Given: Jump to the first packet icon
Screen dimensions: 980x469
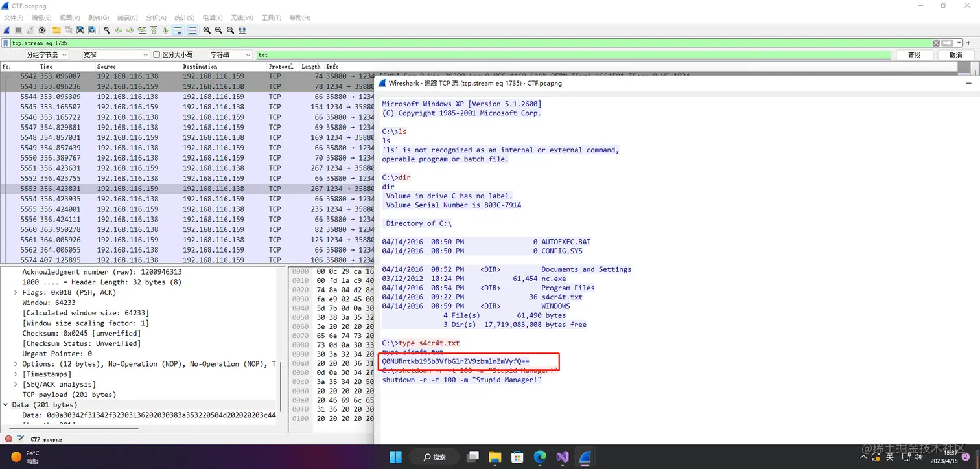Looking at the screenshot, I should click(x=154, y=30).
